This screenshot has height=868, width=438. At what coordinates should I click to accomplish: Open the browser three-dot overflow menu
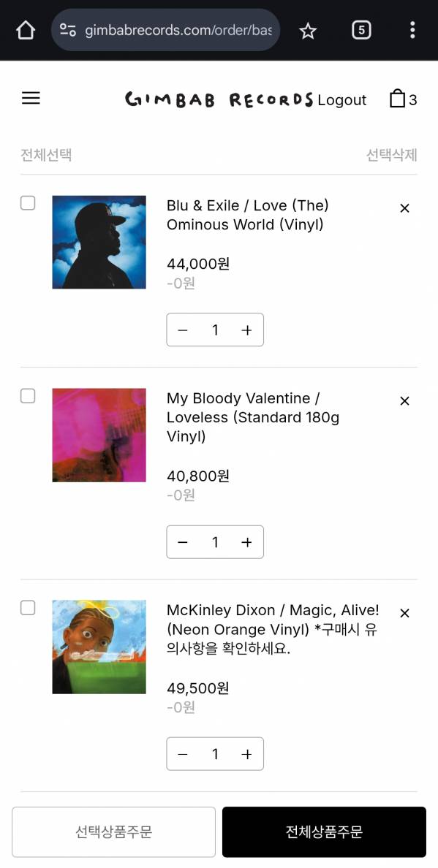click(412, 31)
